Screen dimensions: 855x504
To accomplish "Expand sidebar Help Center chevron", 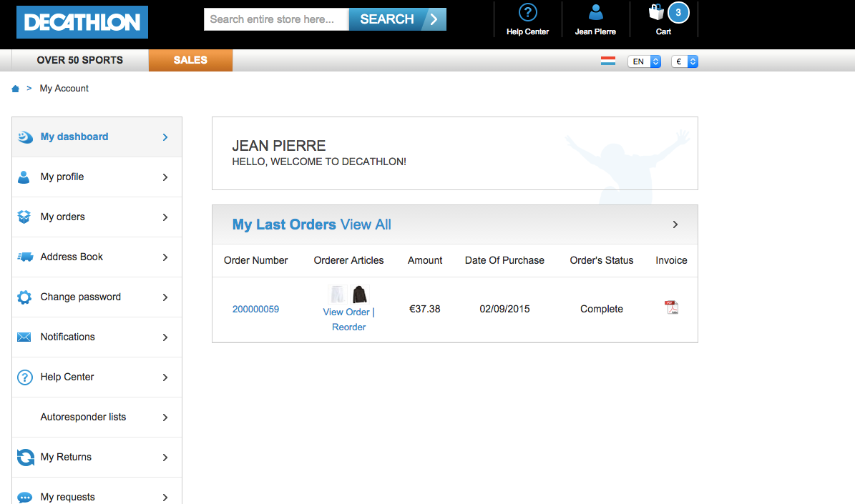I will [165, 377].
